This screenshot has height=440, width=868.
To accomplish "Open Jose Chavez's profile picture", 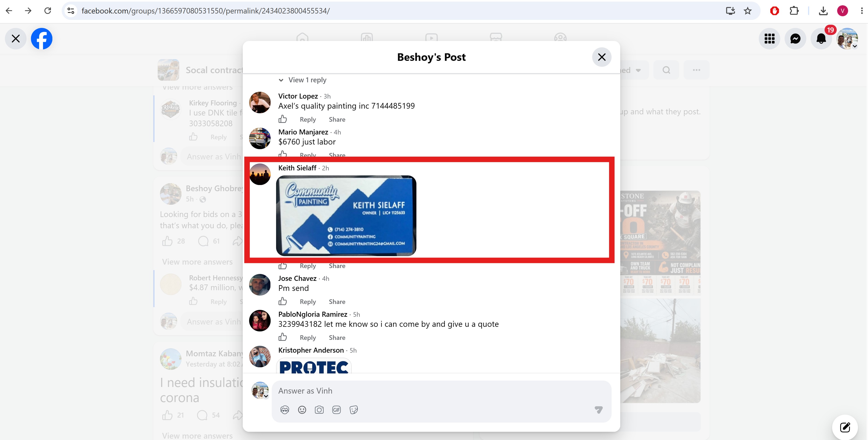I will 260,285.
